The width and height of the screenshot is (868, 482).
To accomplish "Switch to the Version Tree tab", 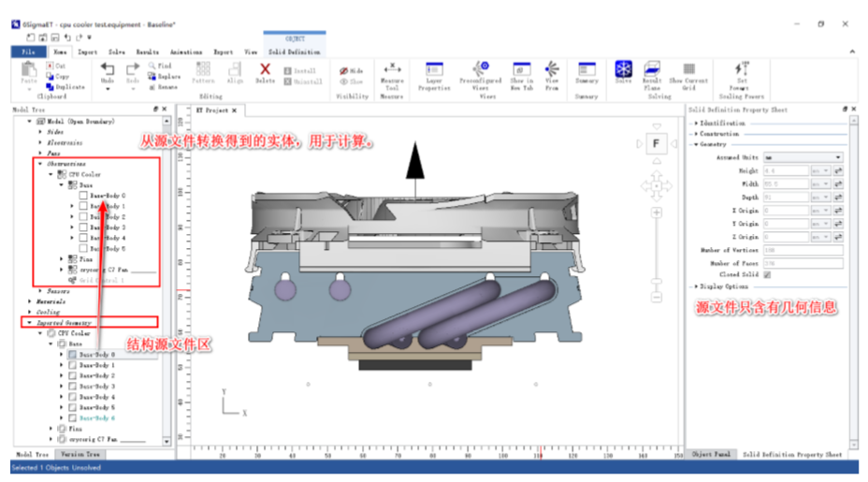I will [79, 454].
